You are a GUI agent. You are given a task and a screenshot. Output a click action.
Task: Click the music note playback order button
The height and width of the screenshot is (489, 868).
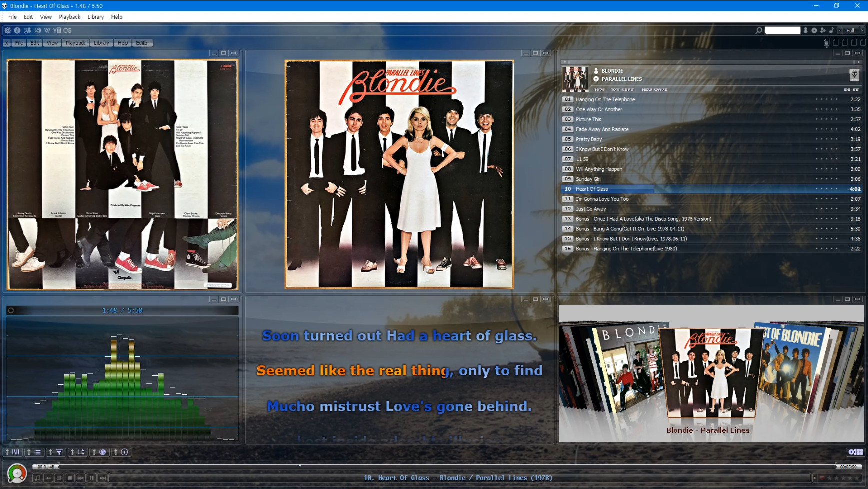coord(37,478)
